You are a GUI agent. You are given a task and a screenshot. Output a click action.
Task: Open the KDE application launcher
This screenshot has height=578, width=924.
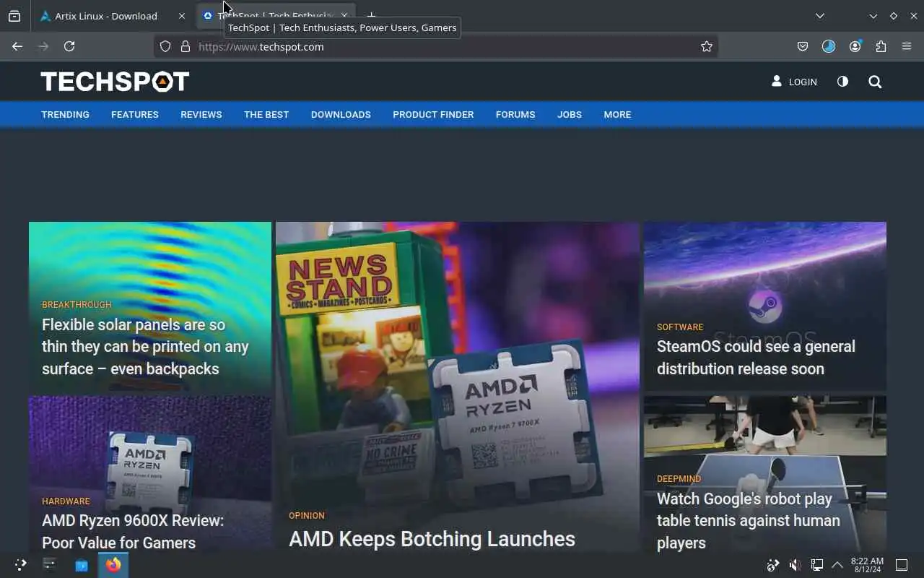(x=20, y=565)
